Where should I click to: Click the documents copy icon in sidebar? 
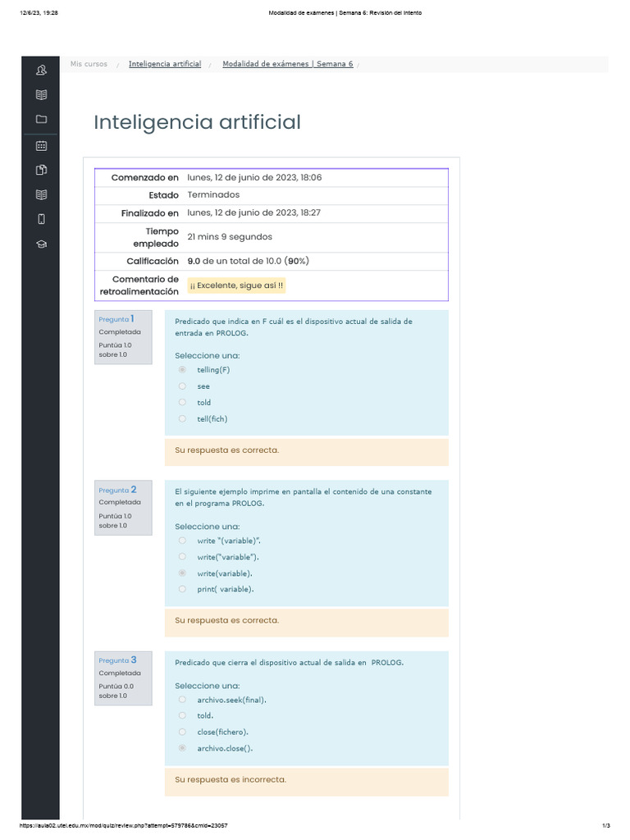(41, 170)
